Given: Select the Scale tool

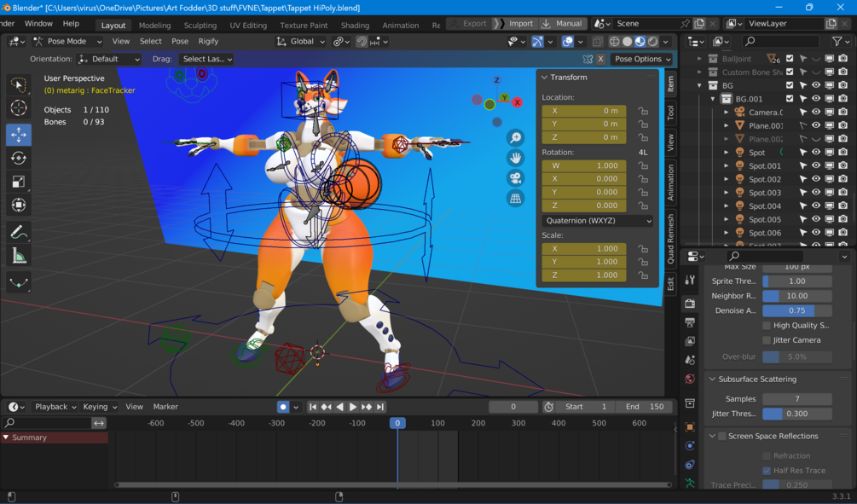Looking at the screenshot, I should pos(19,182).
